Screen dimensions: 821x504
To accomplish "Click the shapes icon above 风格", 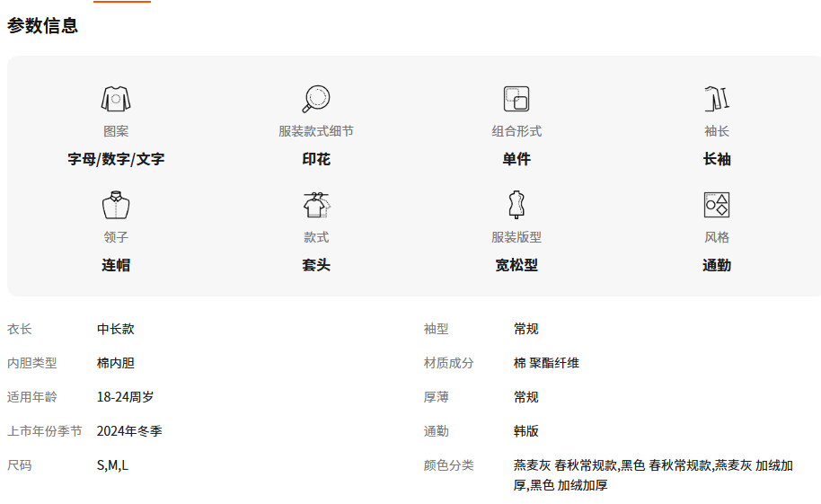I will tap(717, 205).
